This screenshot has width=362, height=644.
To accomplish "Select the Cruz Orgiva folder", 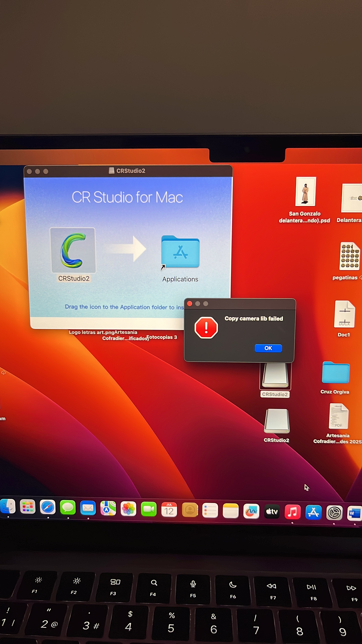I will (x=336, y=372).
